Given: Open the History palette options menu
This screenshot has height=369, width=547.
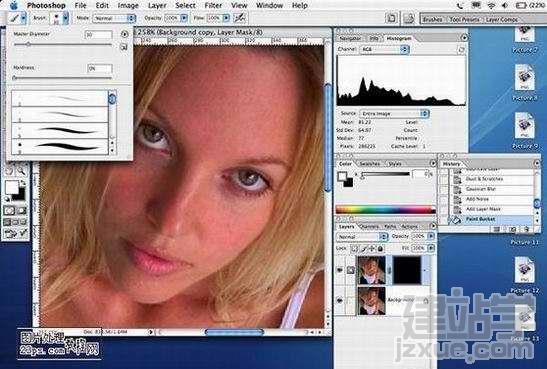Looking at the screenshot, I should 537,163.
